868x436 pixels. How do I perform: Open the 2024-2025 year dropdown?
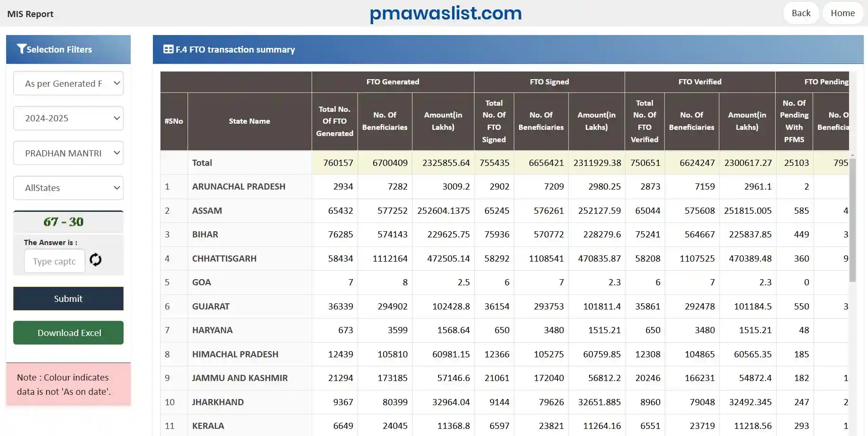(68, 118)
